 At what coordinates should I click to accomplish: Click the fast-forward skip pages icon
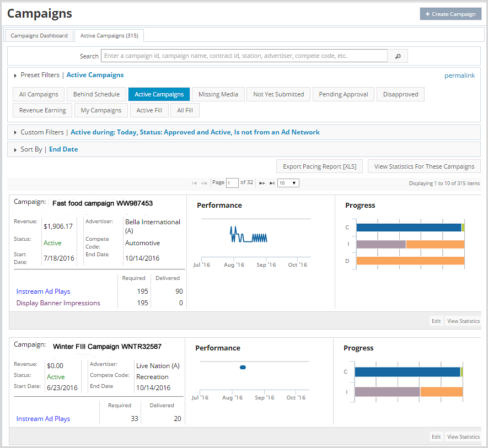click(x=262, y=183)
